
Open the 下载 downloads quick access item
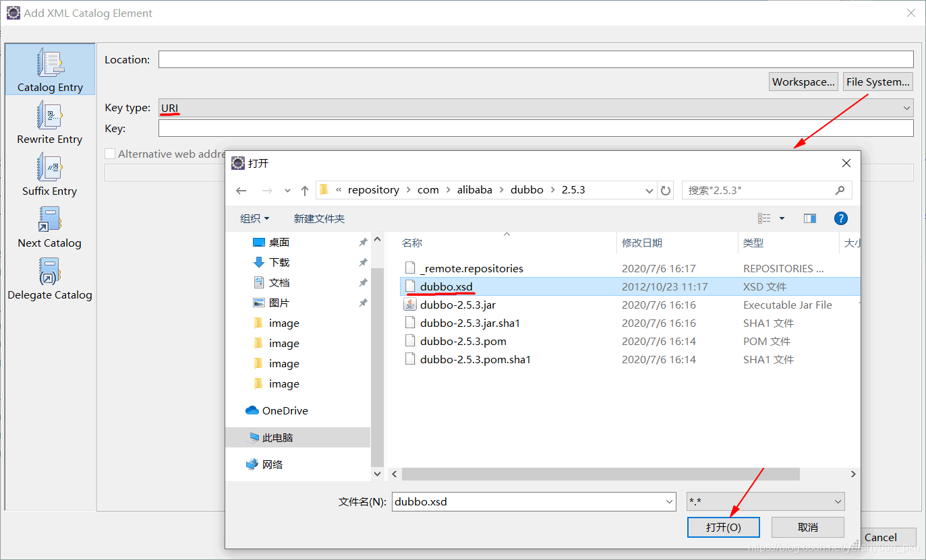click(279, 262)
